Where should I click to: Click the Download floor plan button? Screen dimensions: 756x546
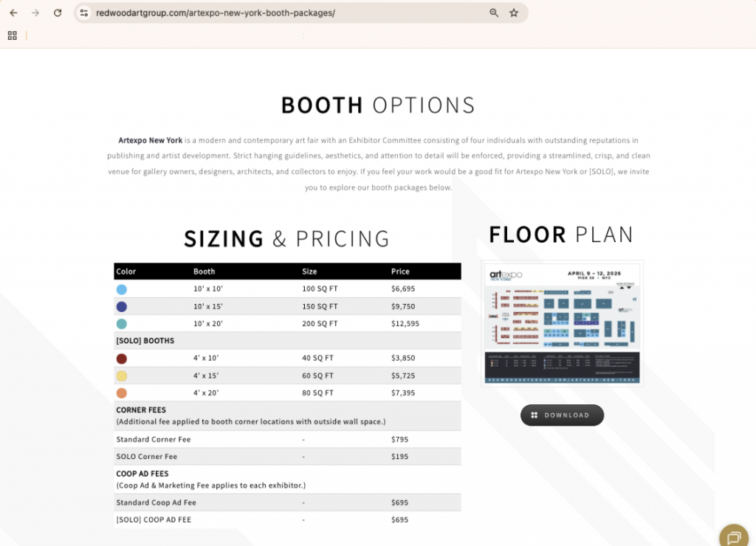(562, 415)
